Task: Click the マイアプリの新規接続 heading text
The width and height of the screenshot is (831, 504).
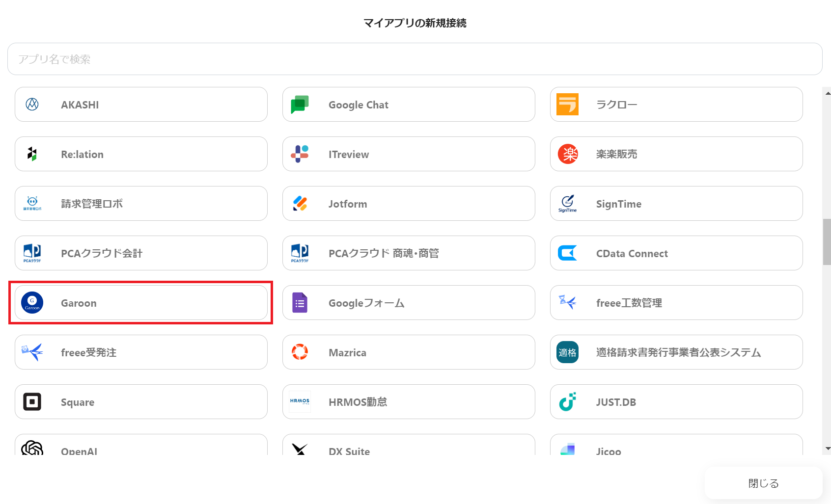Action: coord(415,23)
